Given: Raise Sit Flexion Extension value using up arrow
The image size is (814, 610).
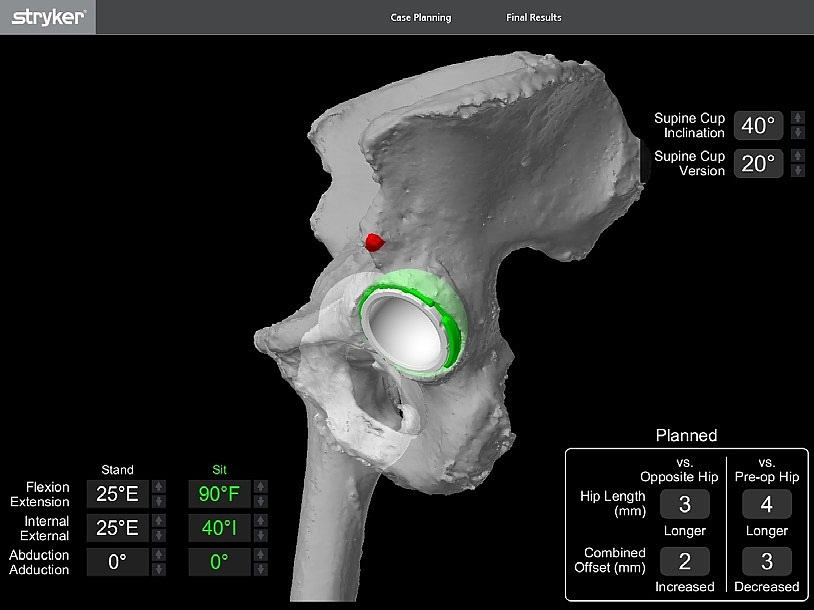Looking at the screenshot, I should pos(261,487).
